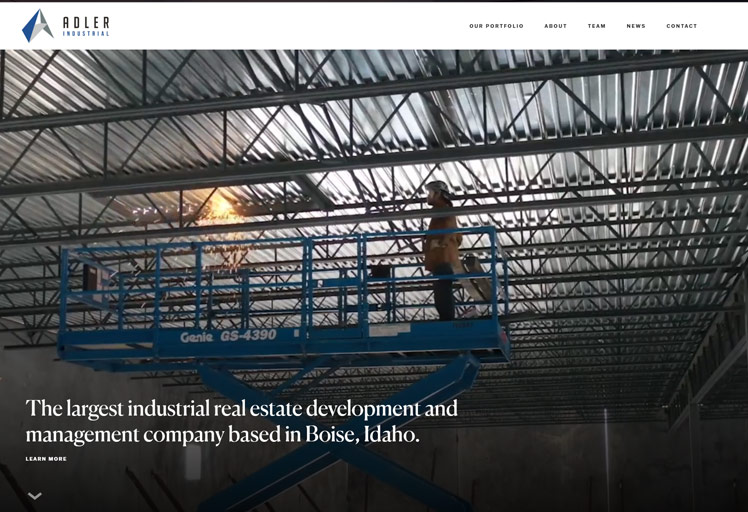Click the Adler Industrial logo
This screenshot has height=512, width=748.
tap(66, 26)
